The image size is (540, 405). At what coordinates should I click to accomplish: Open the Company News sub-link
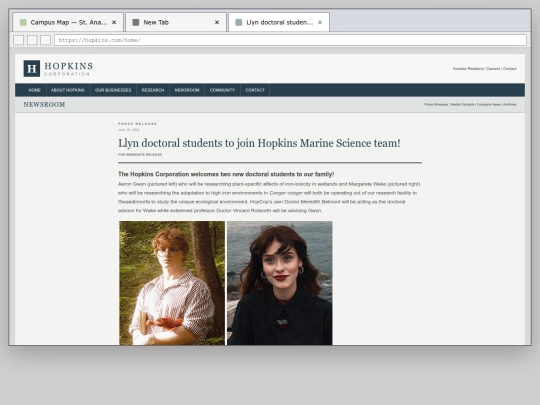[489, 104]
